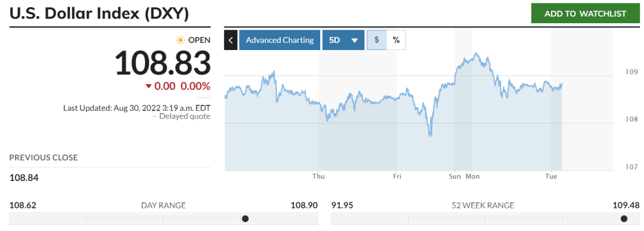Click the 52 week range marker dot

coord(624,218)
